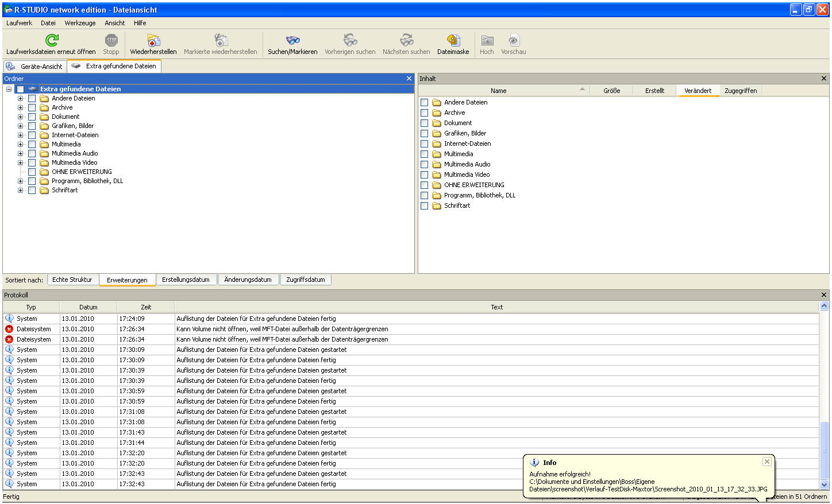Open the Laufwerk menu
Image resolution: width=832 pixels, height=504 pixels.
pyautogui.click(x=19, y=23)
